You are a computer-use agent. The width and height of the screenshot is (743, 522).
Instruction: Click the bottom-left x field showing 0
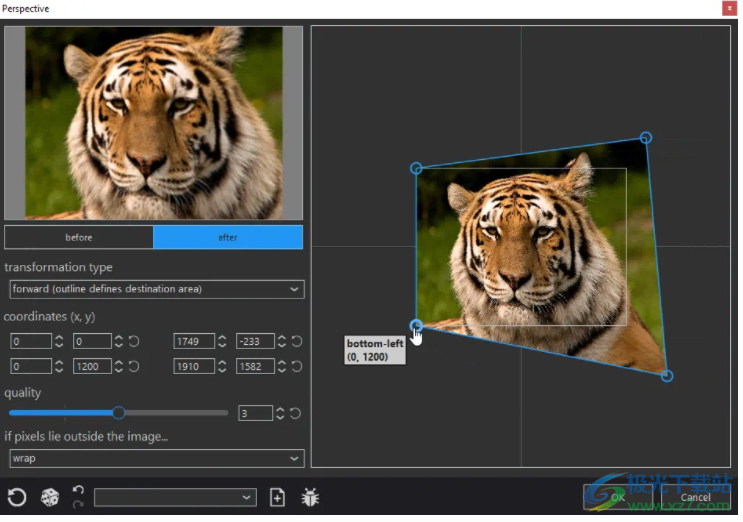(31, 366)
